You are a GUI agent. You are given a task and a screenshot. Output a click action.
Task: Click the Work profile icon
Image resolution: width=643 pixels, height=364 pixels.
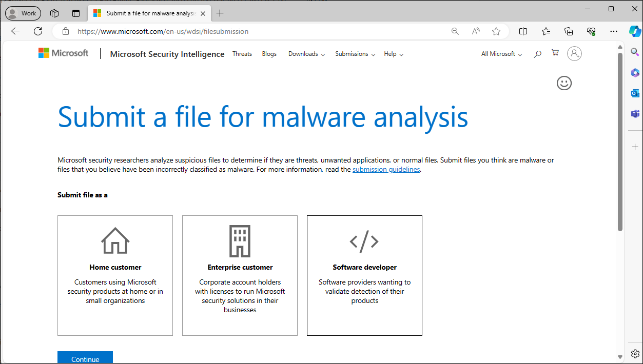click(23, 13)
